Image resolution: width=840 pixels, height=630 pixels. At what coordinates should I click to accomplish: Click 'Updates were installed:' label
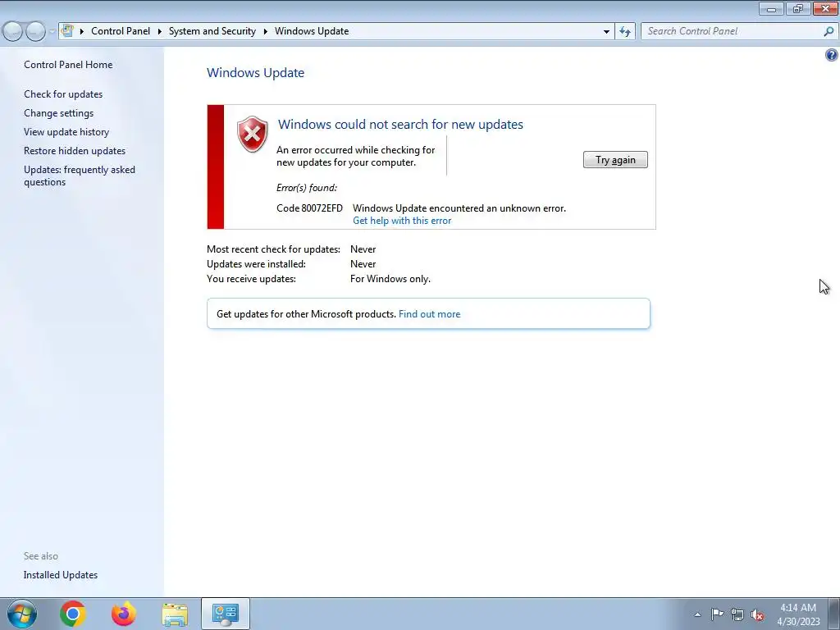click(x=256, y=264)
